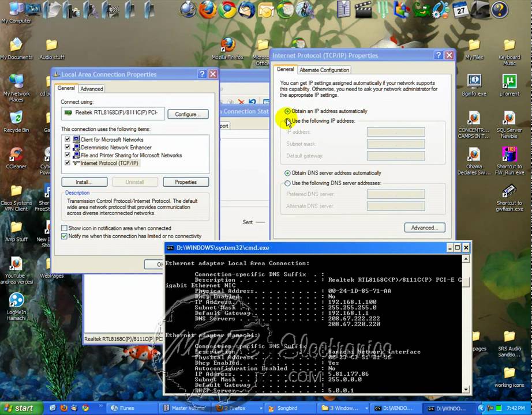Open SQL Server Newbie shortcut
This screenshot has height=415, width=532.
[x=509, y=125]
